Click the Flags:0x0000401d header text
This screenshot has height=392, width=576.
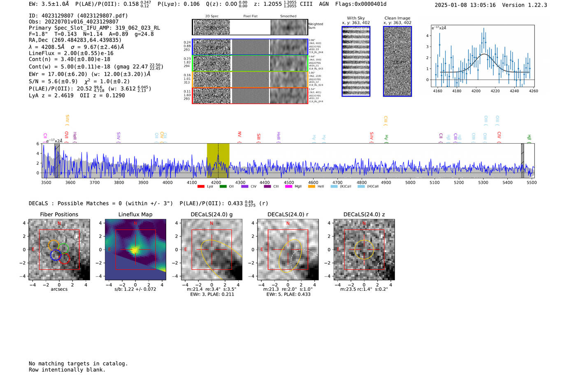coord(361,4)
